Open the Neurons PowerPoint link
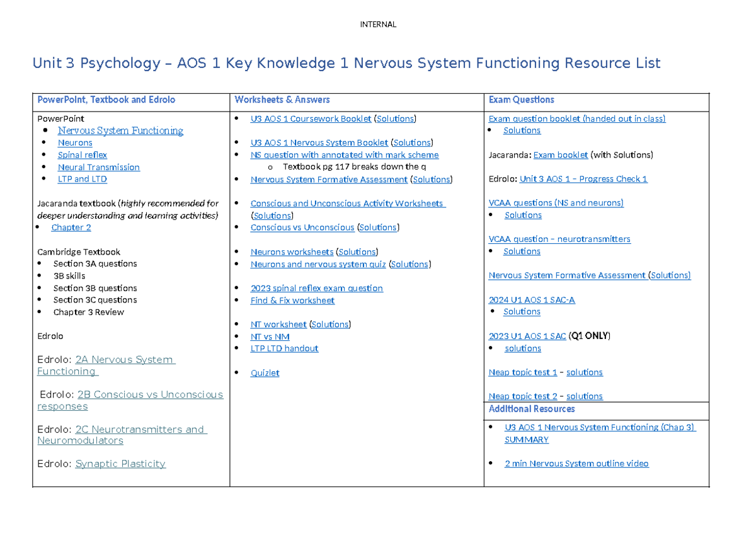Screen dimensions: 756x535 [x=75, y=142]
